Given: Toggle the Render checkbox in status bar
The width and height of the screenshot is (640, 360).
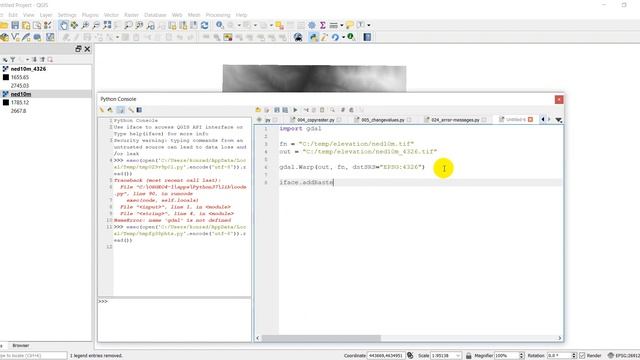Looking at the screenshot, I should 582,356.
